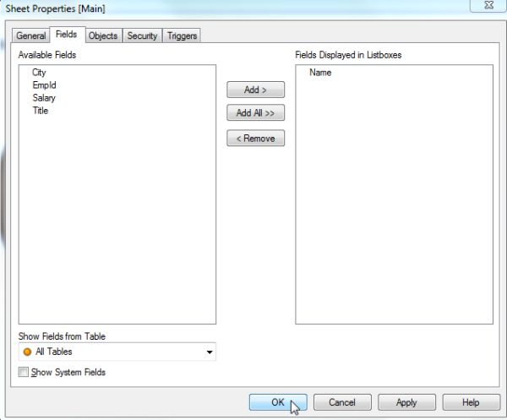
Task: Enable Show System Fields checkbox
Action: (24, 372)
